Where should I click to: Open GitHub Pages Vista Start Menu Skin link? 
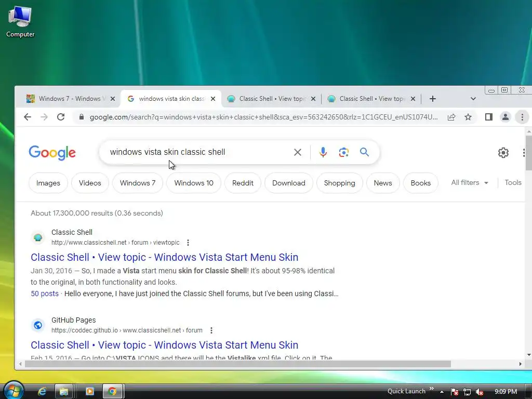coord(165,345)
